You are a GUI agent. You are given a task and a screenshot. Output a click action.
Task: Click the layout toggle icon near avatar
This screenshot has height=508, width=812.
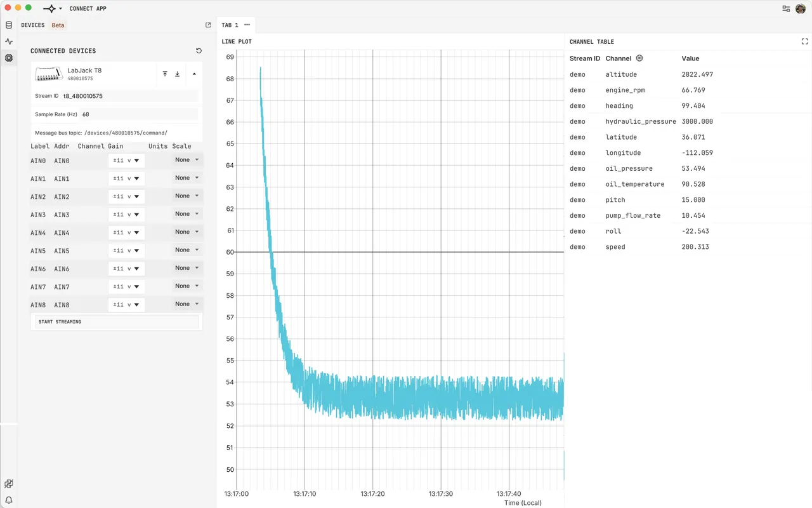click(786, 9)
